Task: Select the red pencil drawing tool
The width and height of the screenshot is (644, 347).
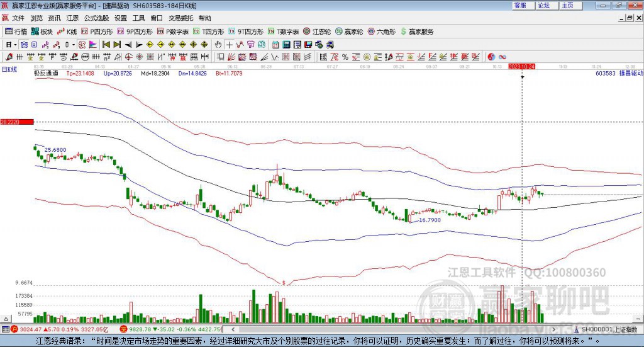Action: tap(9, 57)
